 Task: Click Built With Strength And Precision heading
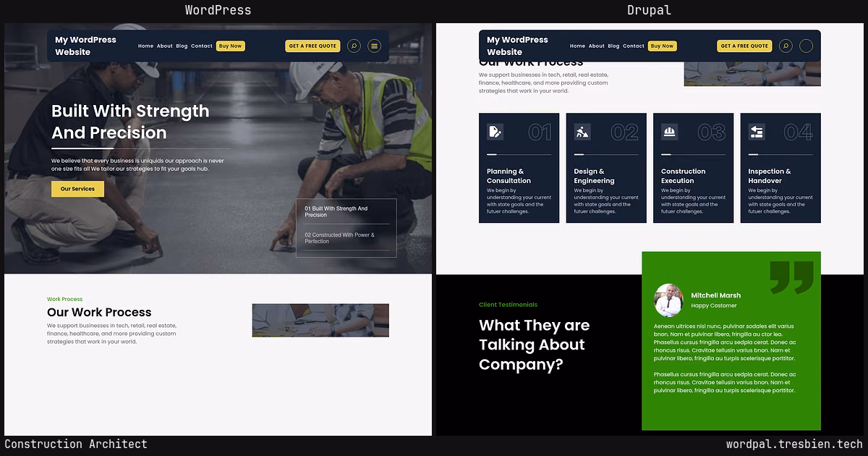130,122
